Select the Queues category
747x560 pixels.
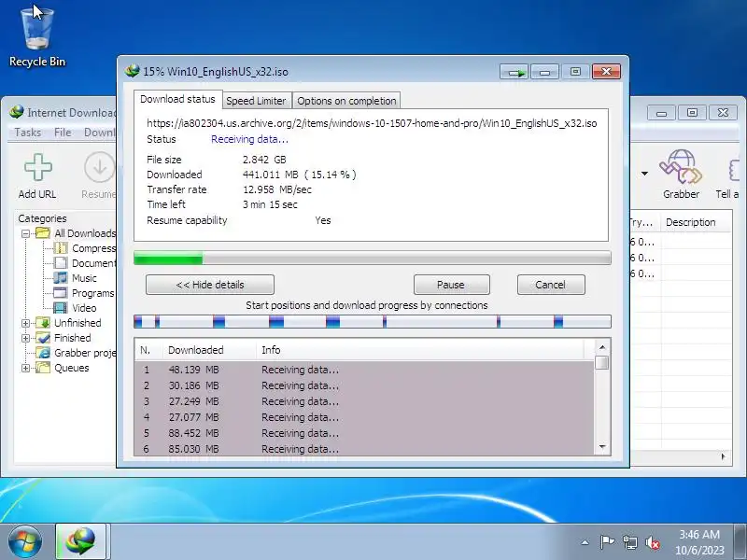pyautogui.click(x=63, y=368)
